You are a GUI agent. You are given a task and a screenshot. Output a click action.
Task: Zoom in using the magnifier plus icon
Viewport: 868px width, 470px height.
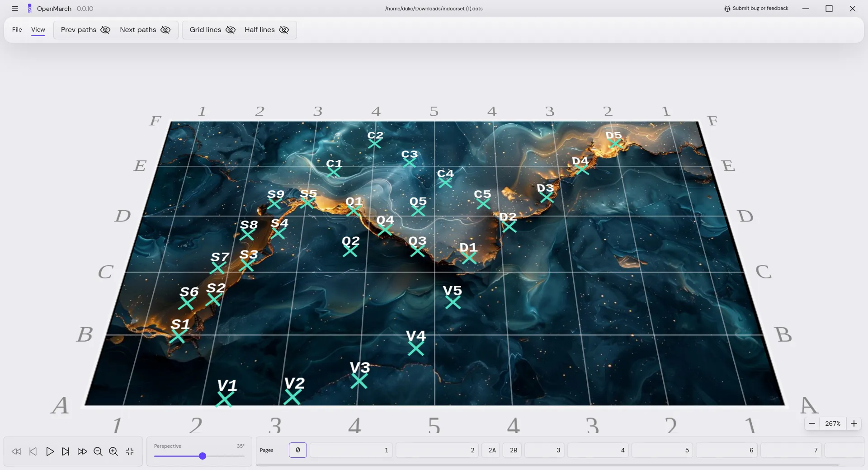113,451
